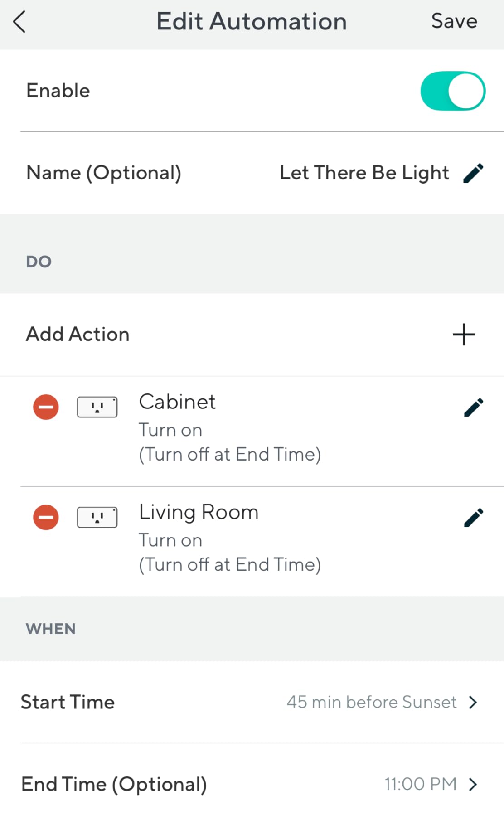Tap the back arrow icon

(19, 22)
